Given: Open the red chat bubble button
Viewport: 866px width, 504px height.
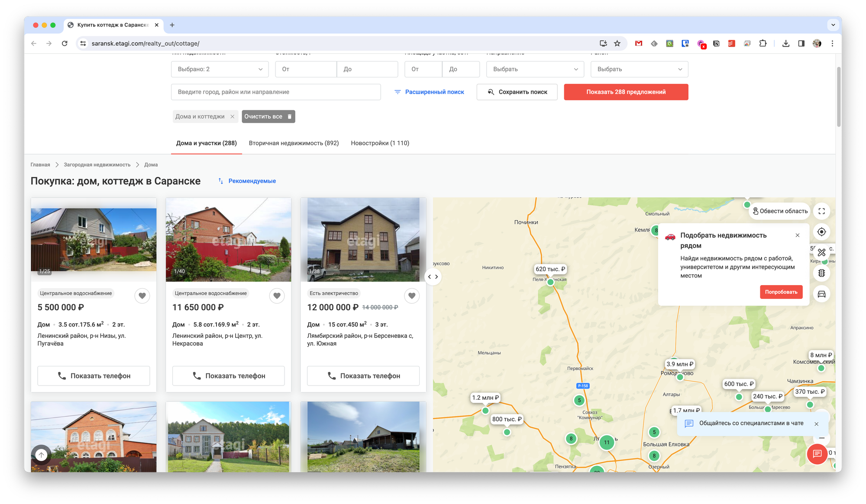Looking at the screenshot, I should [817, 454].
